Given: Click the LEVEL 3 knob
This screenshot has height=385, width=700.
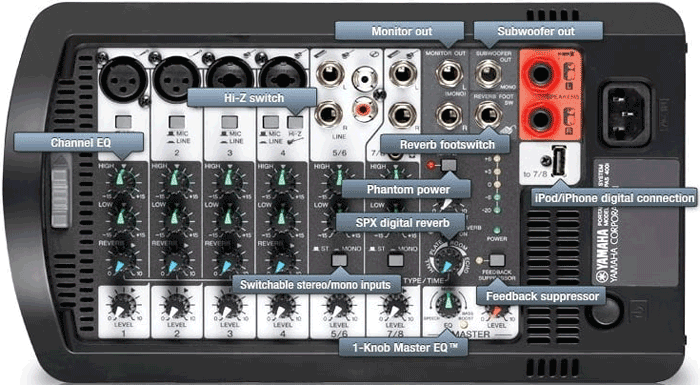Looking at the screenshot, I should click(229, 306).
